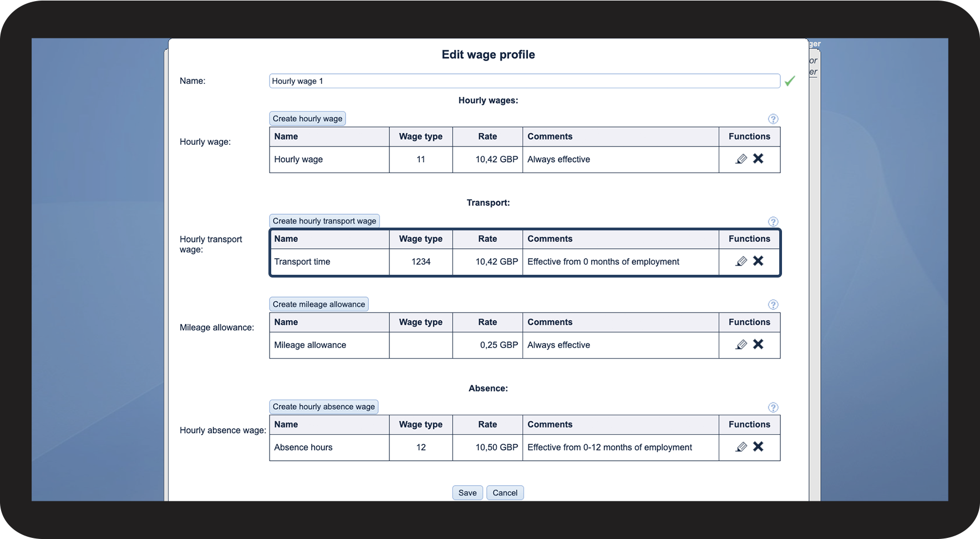Click wage type value 1234
The height and width of the screenshot is (539, 980).
[x=421, y=261]
